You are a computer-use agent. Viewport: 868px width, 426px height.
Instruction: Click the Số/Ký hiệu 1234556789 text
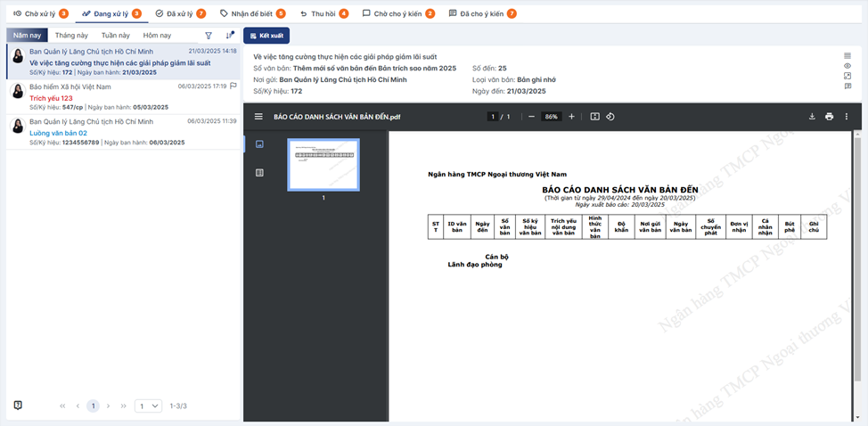pyautogui.click(x=64, y=143)
